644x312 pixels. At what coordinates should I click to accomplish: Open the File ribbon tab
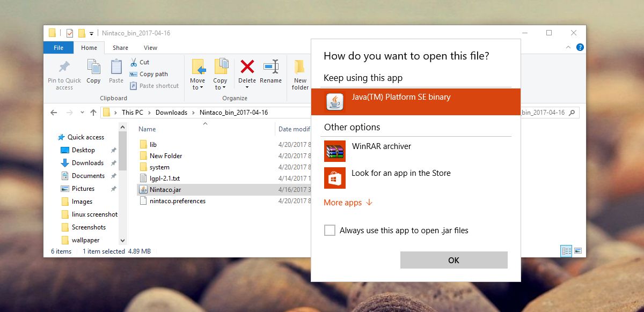58,48
